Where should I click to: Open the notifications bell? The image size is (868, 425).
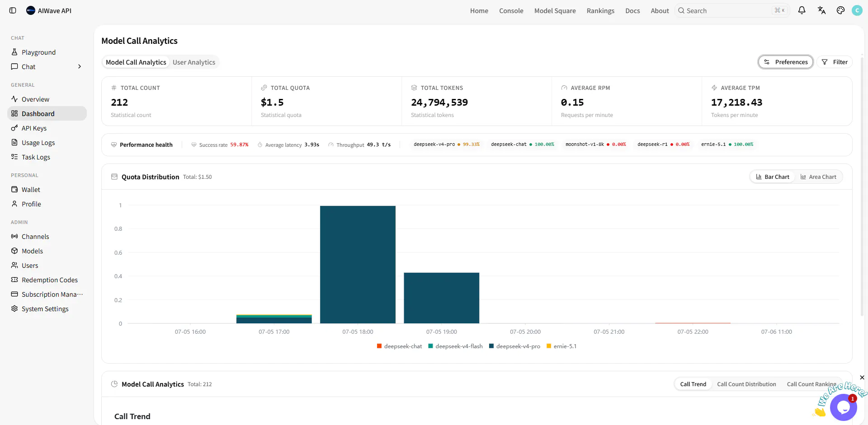point(802,10)
